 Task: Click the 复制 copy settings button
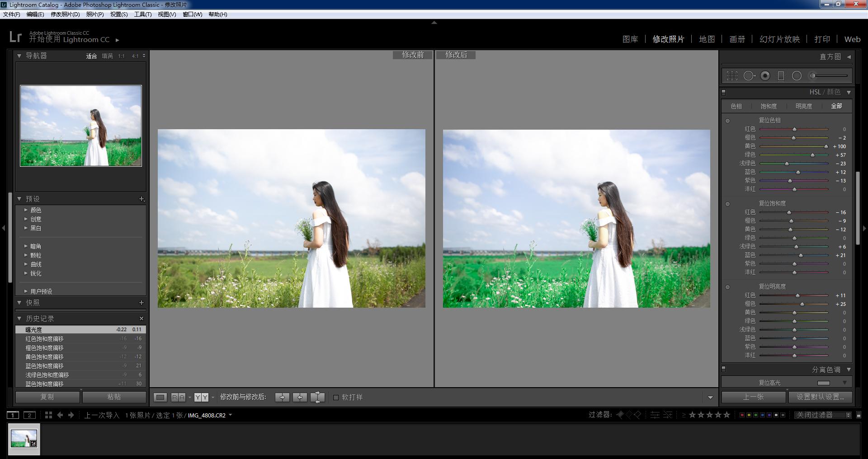[x=47, y=397]
